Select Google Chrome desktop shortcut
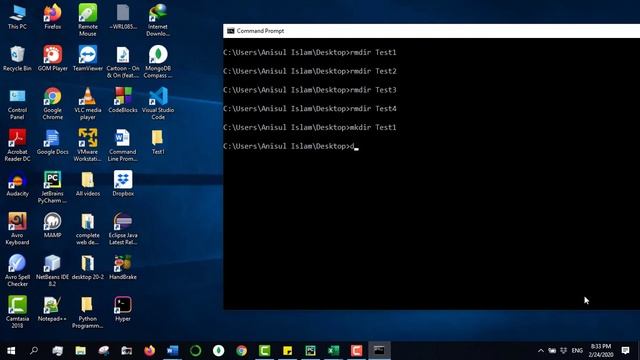This screenshot has height=360, width=640. [53, 104]
